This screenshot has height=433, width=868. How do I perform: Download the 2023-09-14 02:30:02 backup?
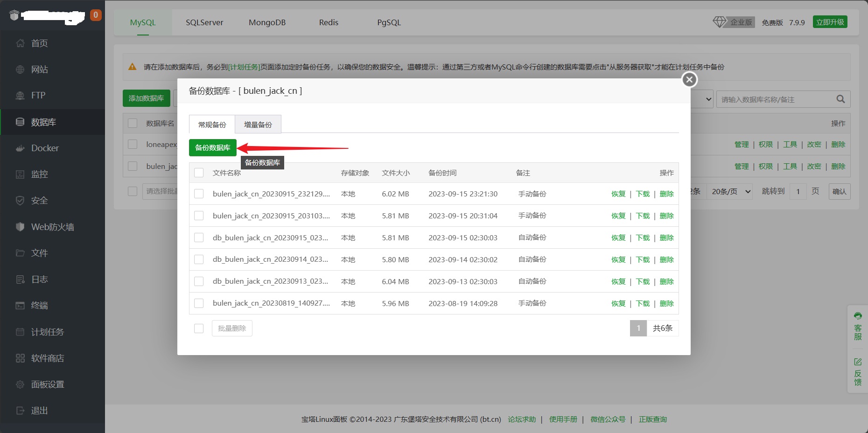click(x=643, y=259)
